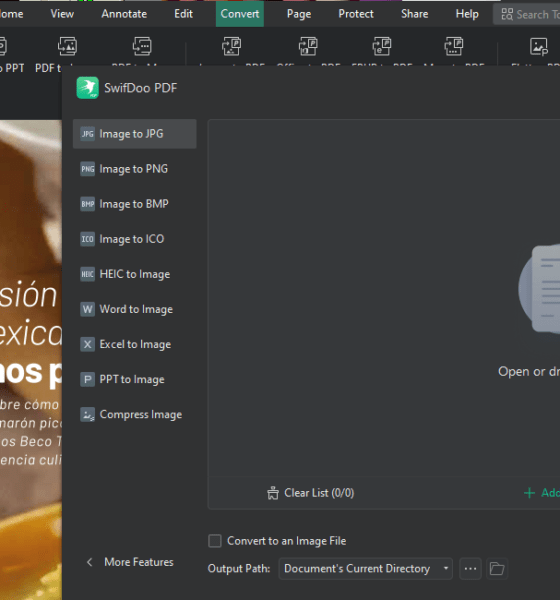Image resolution: width=560 pixels, height=600 pixels.
Task: Click the Image to PDF toolbar icon
Action: 231,46
